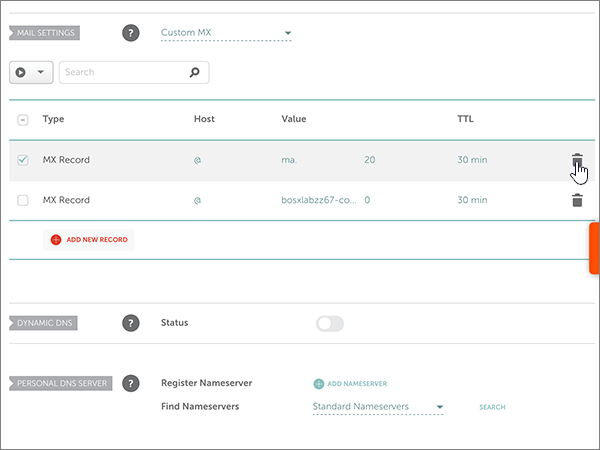Click the PERSONAL DNS SERVER label
Viewport: 600px width, 450px height.
coord(60,383)
